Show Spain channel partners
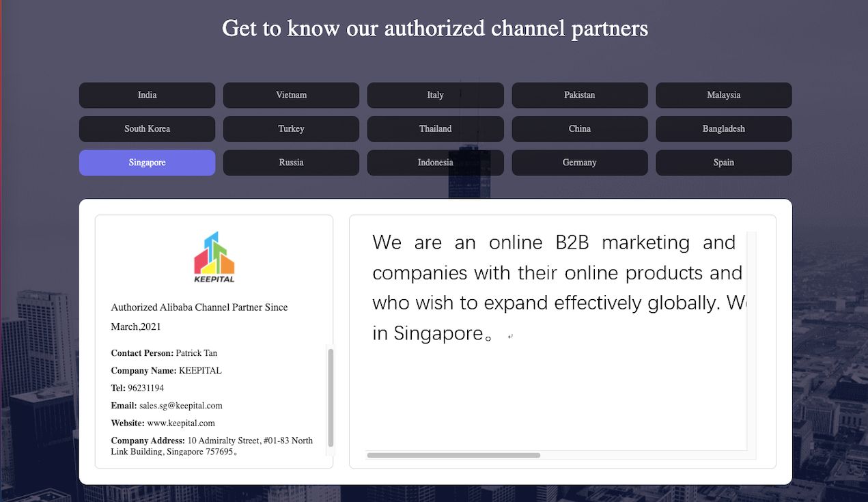Viewport: 868px width, 502px height. 723,163
